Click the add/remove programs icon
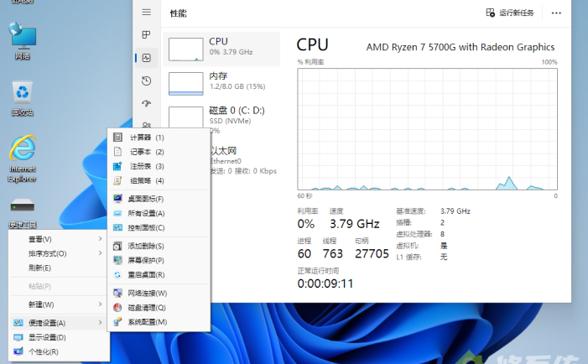 click(117, 246)
